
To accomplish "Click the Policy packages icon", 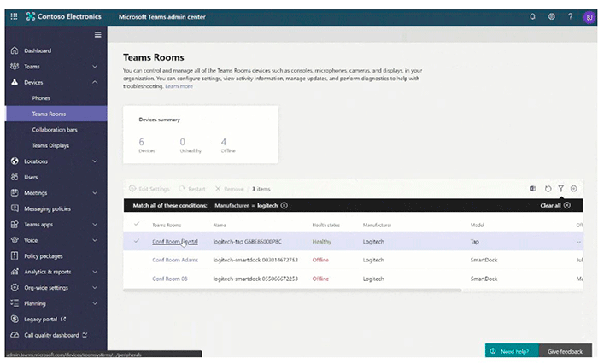I will [x=15, y=255].
